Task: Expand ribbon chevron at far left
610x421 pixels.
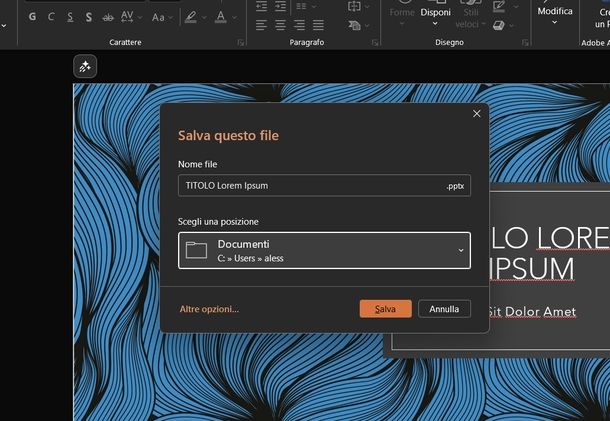Action: pyautogui.click(x=4, y=26)
